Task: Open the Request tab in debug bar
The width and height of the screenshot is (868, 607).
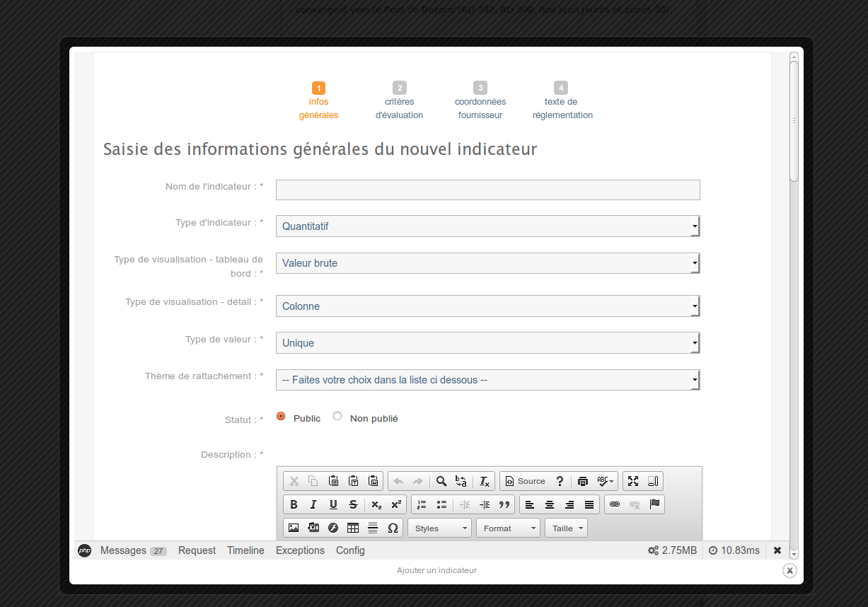Action: [197, 550]
